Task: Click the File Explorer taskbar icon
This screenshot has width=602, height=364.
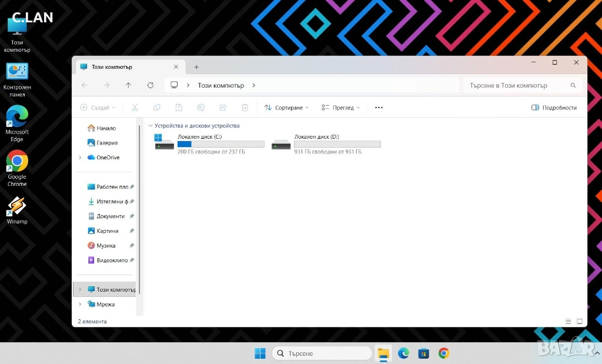Action: 383,353
